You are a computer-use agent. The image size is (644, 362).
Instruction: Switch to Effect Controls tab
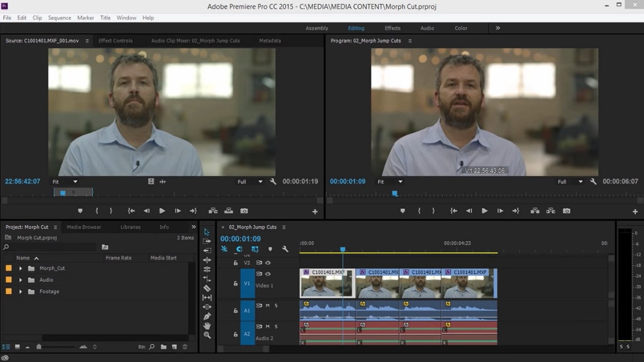pos(115,41)
